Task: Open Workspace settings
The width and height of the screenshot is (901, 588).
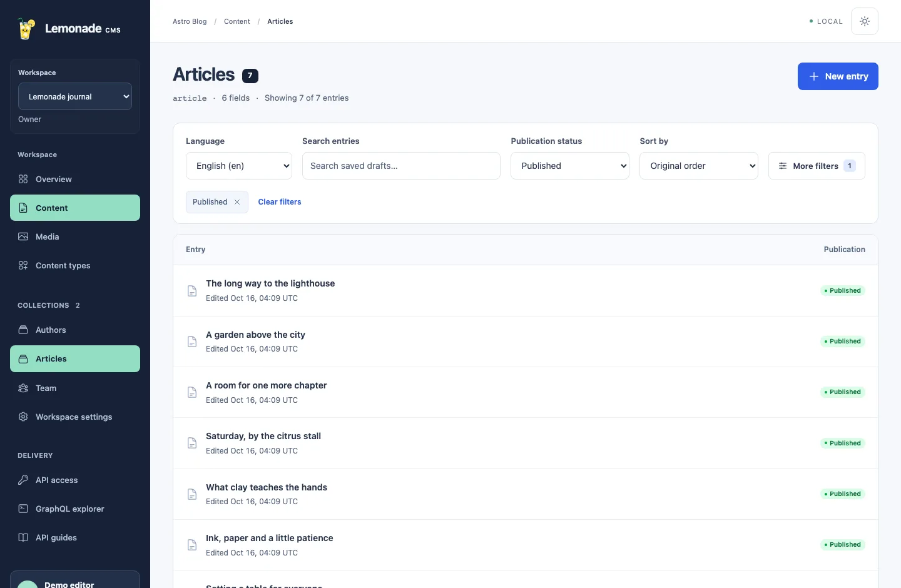Action: (x=75, y=417)
